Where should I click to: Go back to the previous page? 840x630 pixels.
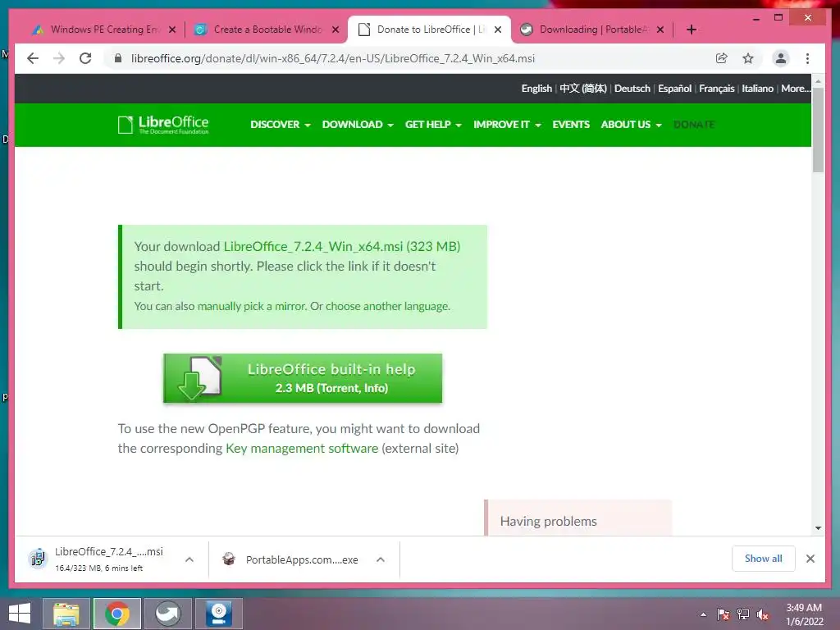click(33, 58)
